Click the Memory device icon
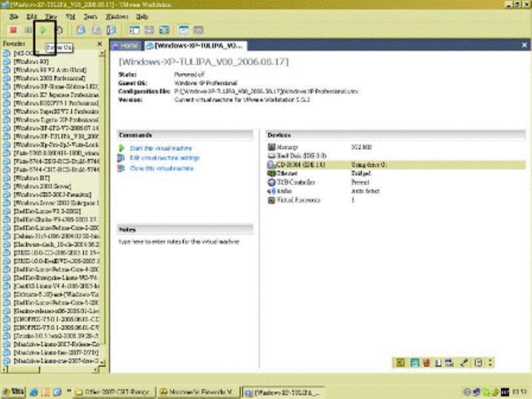This screenshot has height=399, width=532. [x=271, y=147]
